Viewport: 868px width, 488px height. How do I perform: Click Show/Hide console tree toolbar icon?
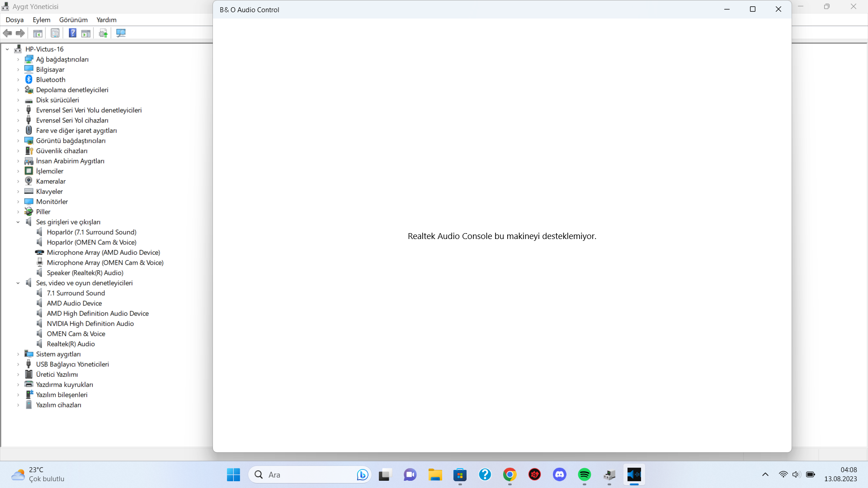tap(38, 33)
